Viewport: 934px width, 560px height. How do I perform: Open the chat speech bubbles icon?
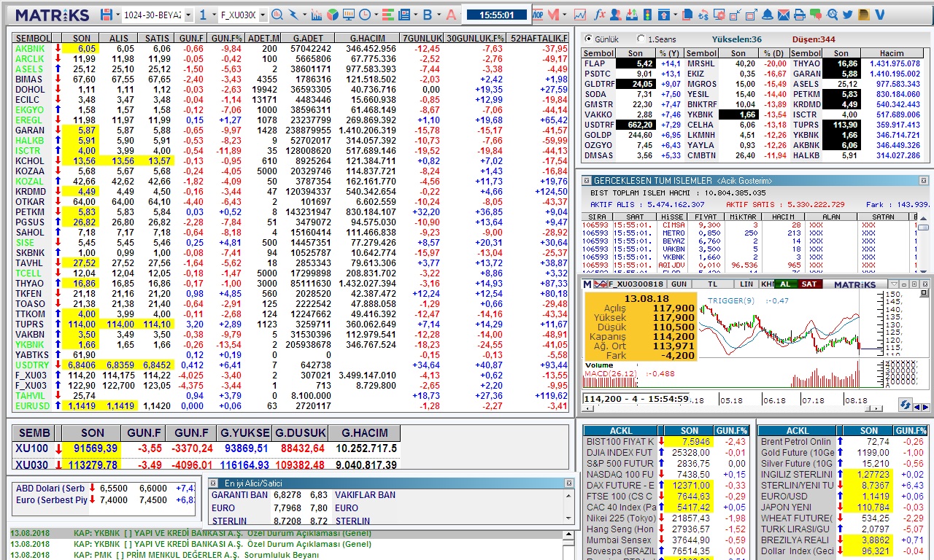[x=816, y=15]
